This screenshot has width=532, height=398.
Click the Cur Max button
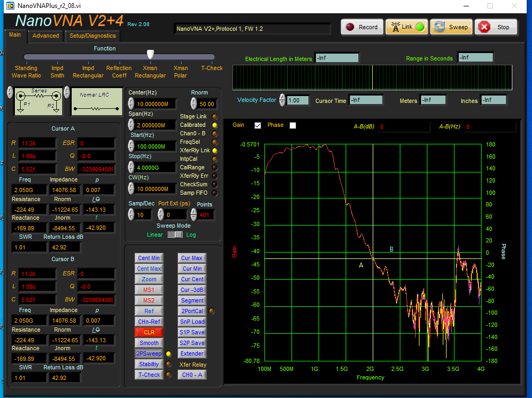pyautogui.click(x=192, y=258)
